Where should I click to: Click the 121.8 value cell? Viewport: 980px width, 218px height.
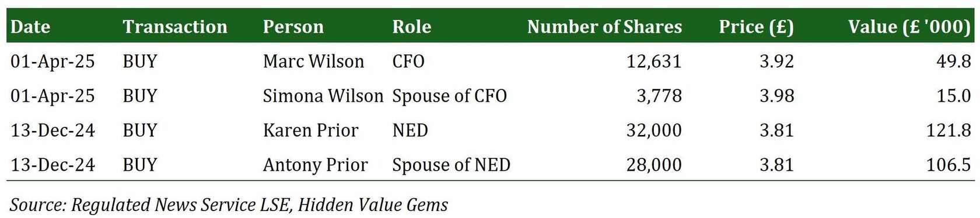pos(949,130)
